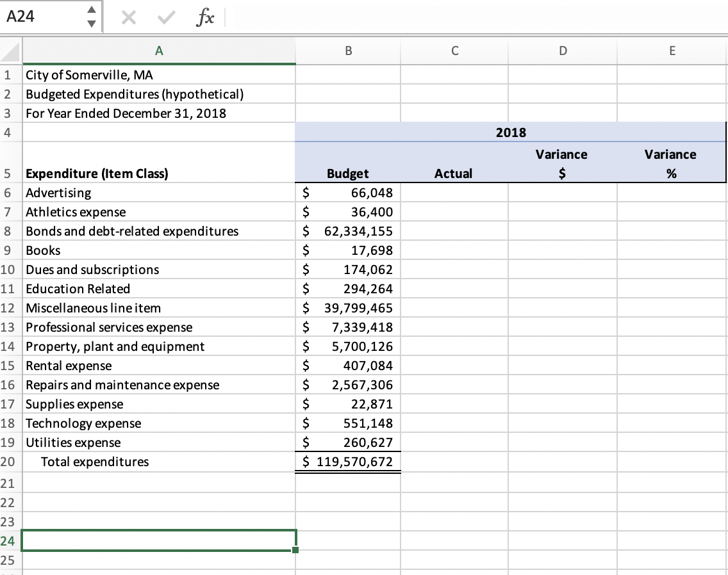
Task: Select row 1 header
Action: pyautogui.click(x=11, y=75)
